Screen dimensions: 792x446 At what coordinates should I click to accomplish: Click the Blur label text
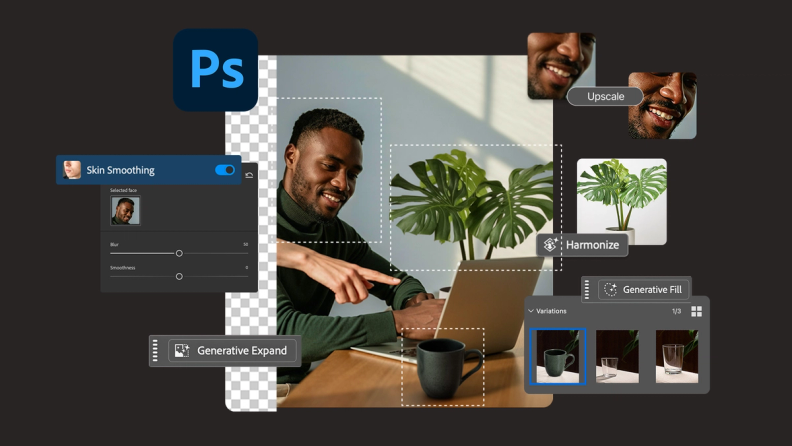point(114,244)
